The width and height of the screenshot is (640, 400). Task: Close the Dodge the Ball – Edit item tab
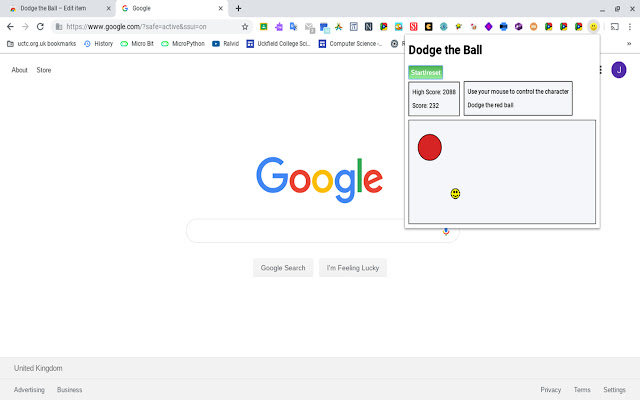point(109,8)
